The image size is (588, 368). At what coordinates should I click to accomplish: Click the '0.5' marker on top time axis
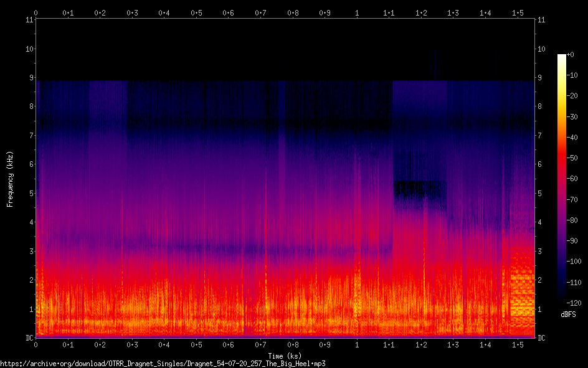[196, 12]
